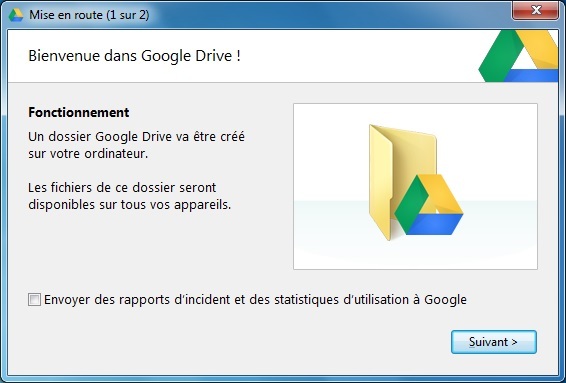The image size is (566, 383).
Task: Close the Mise en route dialog
Action: click(535, 10)
